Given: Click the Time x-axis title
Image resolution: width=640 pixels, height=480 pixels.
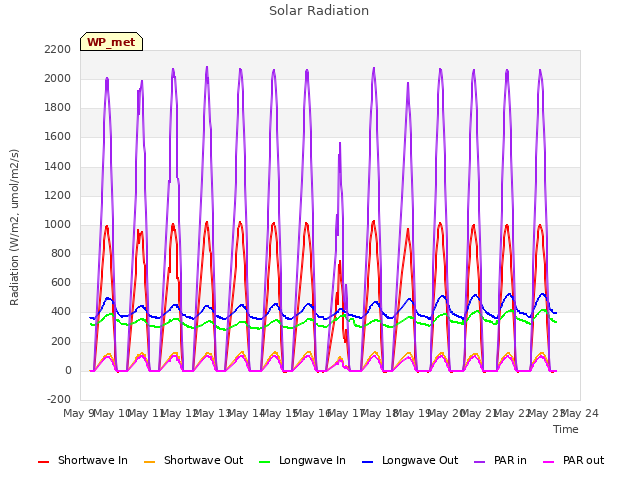Looking at the screenshot, I should (x=566, y=429).
